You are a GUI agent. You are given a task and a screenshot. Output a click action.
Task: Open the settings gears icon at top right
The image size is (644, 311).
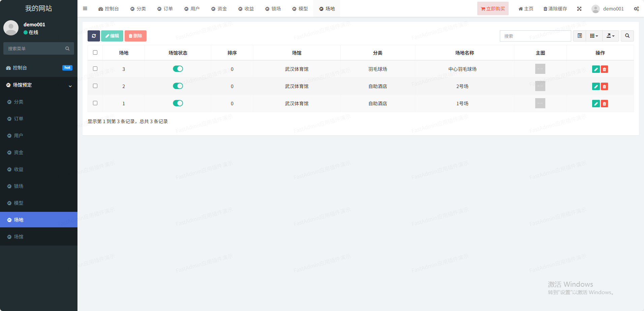[x=636, y=9]
